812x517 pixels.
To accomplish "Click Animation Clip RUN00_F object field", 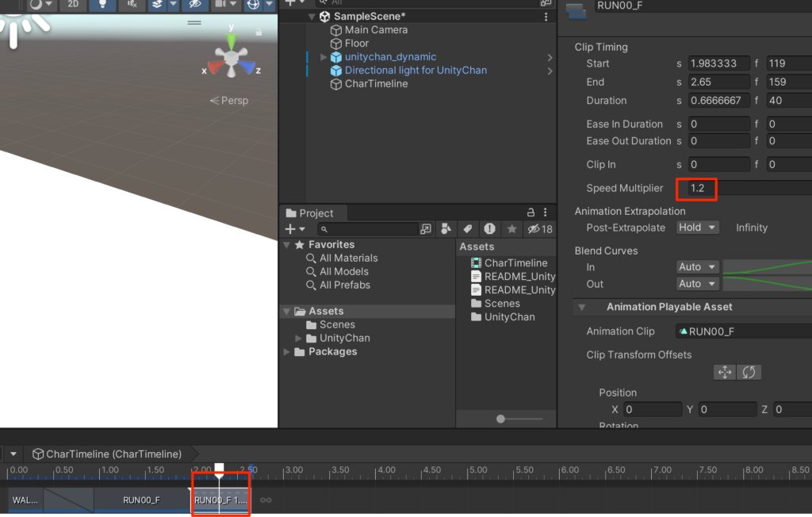I will (x=744, y=331).
